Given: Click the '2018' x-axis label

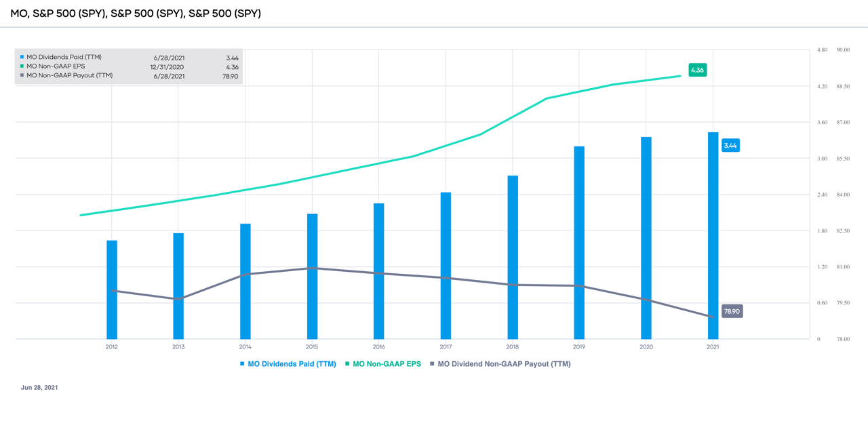Looking at the screenshot, I should coord(513,346).
